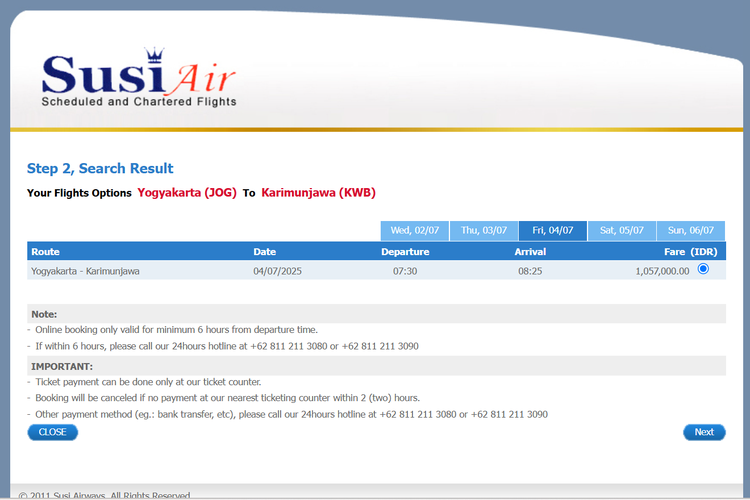Click the 08:25 arrival time

pyautogui.click(x=530, y=271)
